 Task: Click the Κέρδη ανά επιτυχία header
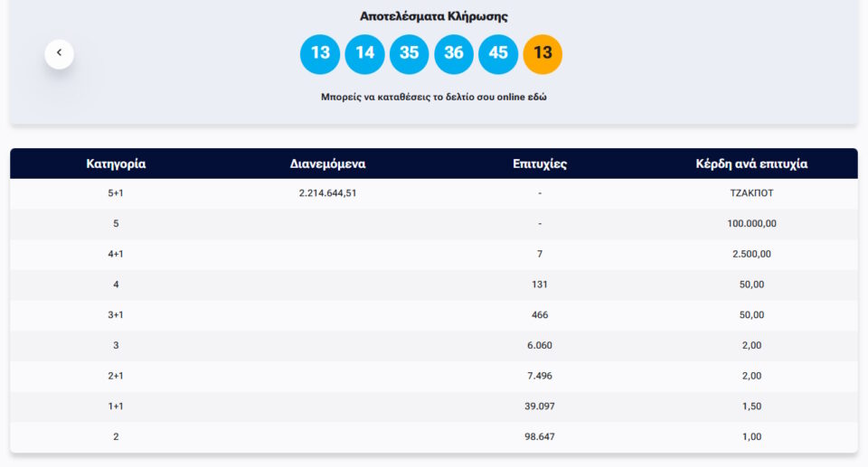point(750,163)
